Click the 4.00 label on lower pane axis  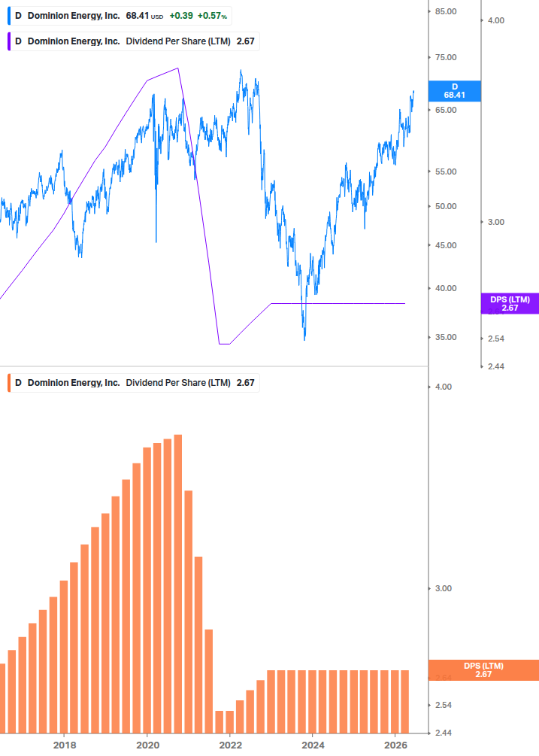(x=444, y=387)
